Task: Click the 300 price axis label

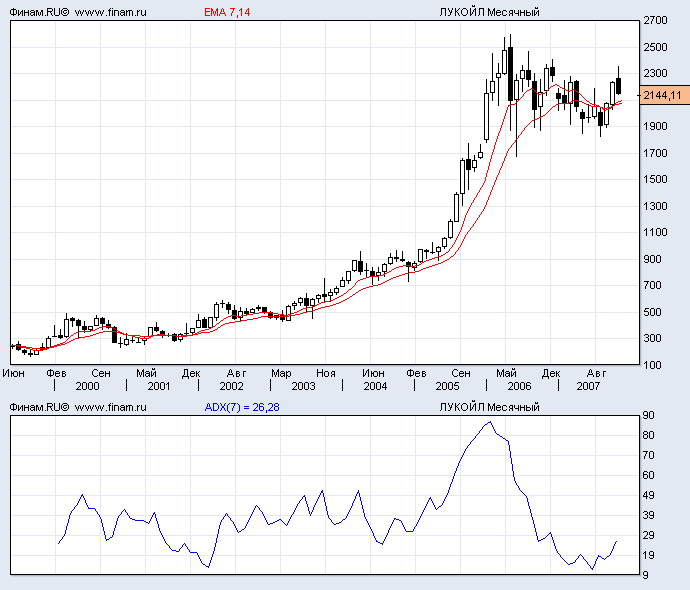Action: click(653, 338)
